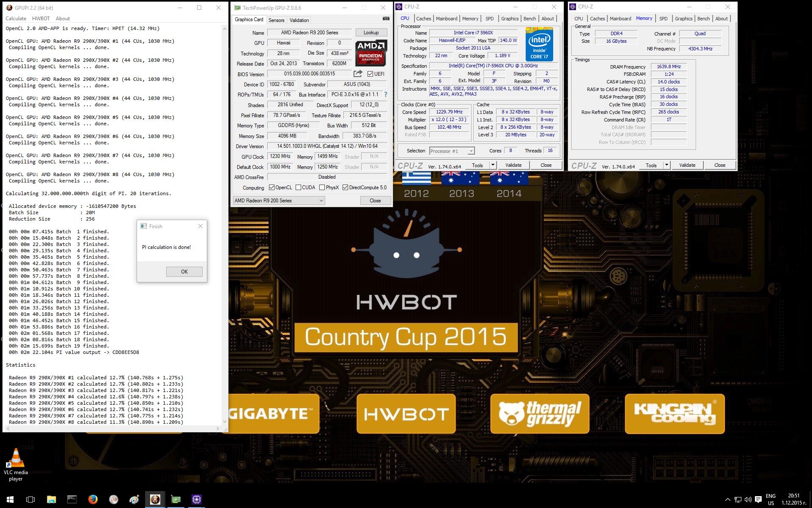The image size is (812, 508).
Task: Click the GPU-Z green taskbar icon
Action: 176,500
